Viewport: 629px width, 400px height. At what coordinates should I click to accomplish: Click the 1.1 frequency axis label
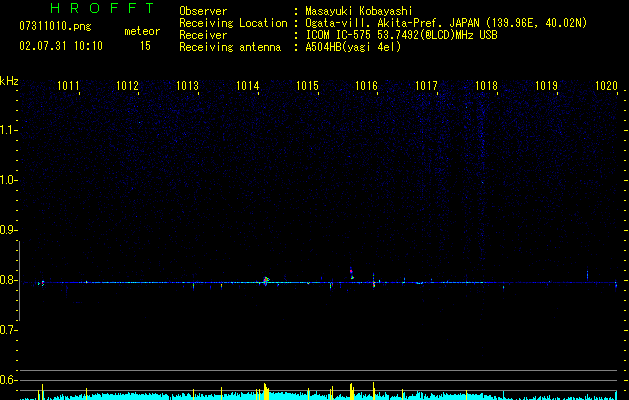pos(8,130)
